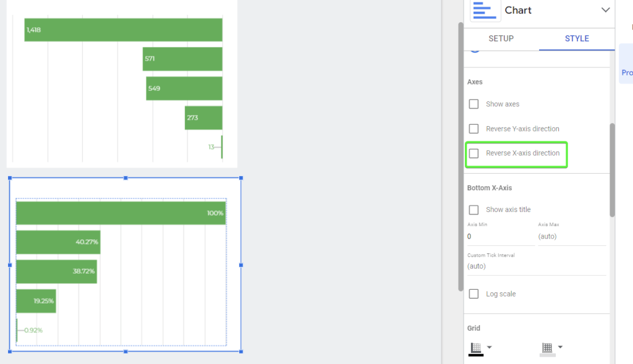Enable the Show axes checkbox

474,104
